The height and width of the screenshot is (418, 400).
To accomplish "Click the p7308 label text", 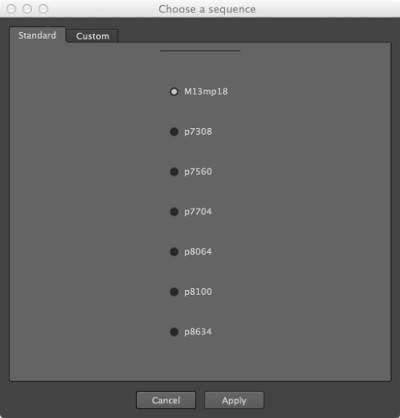I will 198,132.
